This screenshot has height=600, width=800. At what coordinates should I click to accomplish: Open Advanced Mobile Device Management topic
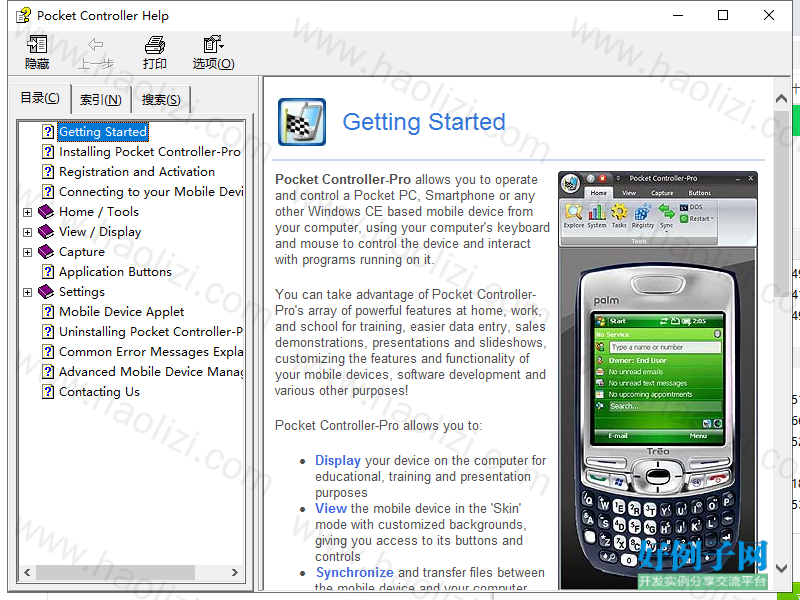(151, 371)
